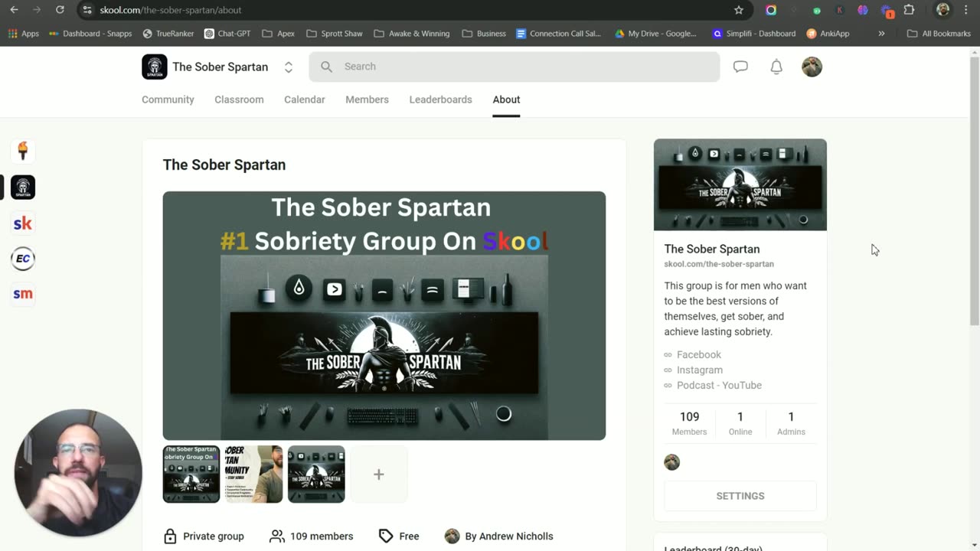Open TrueRanker bookmark

pyautogui.click(x=168, y=34)
